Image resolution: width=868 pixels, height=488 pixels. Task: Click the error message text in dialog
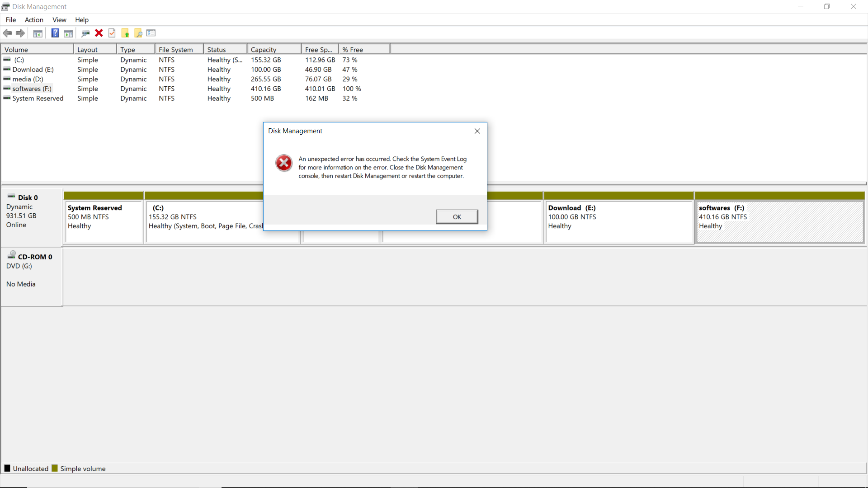coord(382,168)
